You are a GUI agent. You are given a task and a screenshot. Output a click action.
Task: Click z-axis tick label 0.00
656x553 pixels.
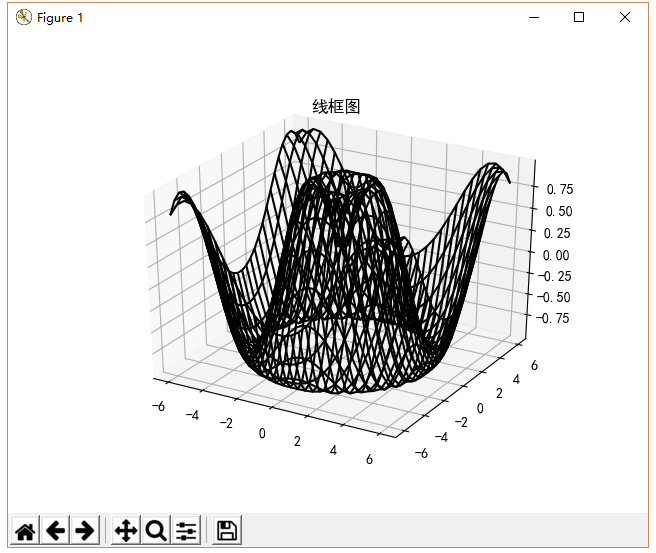point(556,255)
